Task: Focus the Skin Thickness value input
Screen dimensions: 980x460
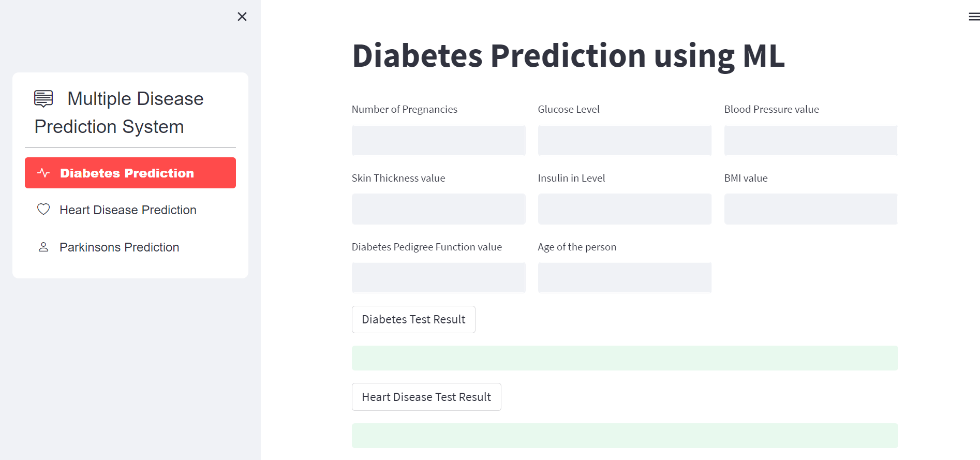Action: pos(438,209)
